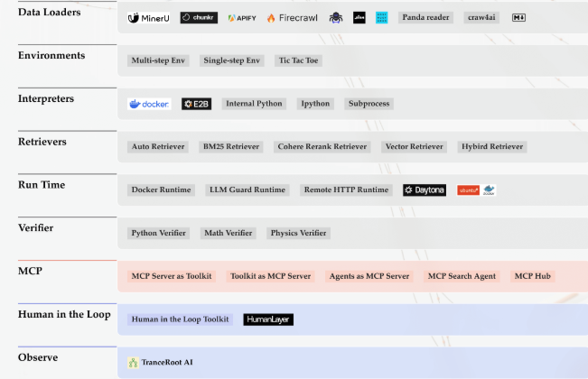The width and height of the screenshot is (588, 379).
Task: Open the HumanLayer logo badge
Action: coord(268,319)
